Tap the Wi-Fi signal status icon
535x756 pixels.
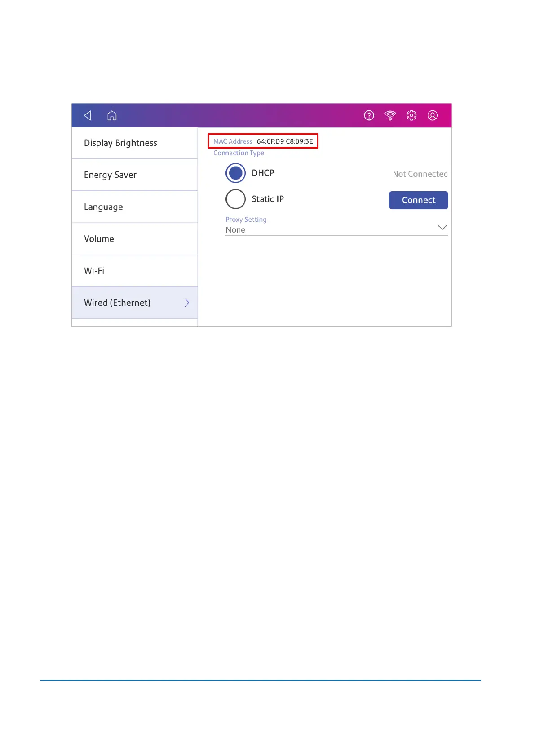pos(390,116)
